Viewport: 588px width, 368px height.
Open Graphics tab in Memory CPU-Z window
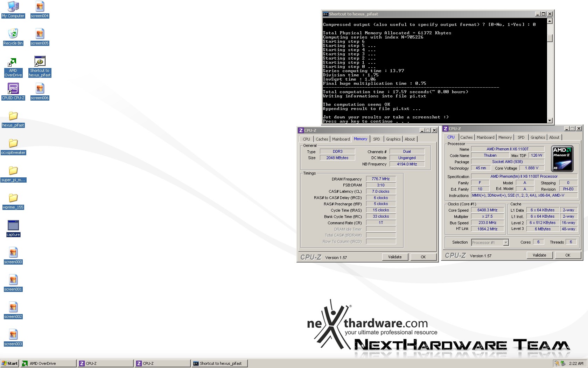(x=393, y=139)
